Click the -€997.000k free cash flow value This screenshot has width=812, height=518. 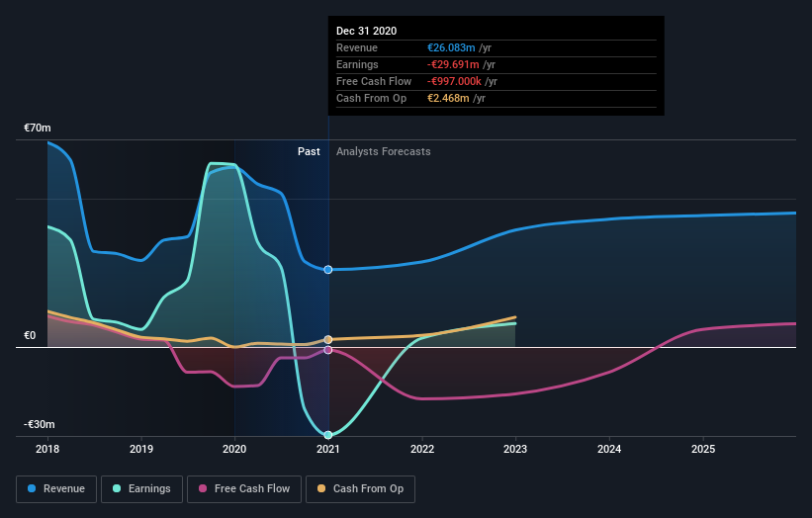(x=454, y=81)
